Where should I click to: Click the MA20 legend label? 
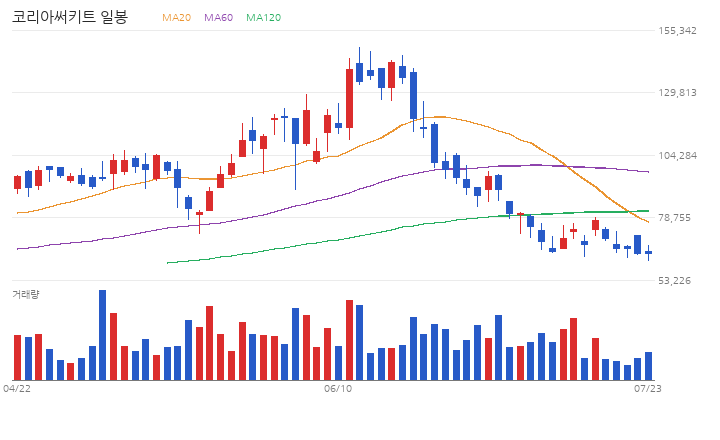(x=176, y=17)
